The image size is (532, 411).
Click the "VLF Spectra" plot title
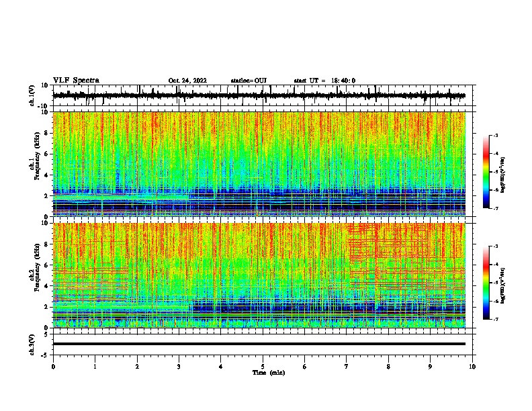76,81
